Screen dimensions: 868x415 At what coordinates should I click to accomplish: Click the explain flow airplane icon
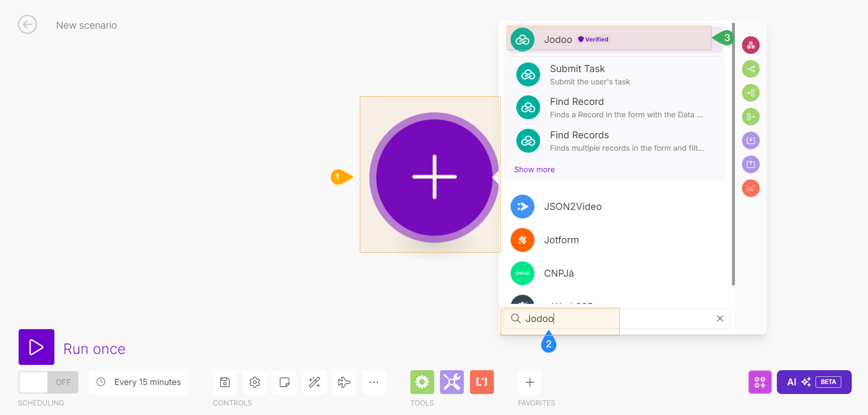coord(344,382)
